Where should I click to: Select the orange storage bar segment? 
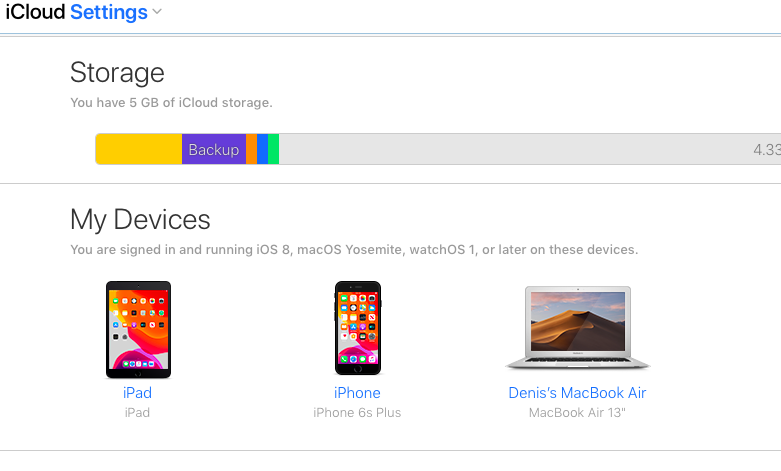[252, 149]
